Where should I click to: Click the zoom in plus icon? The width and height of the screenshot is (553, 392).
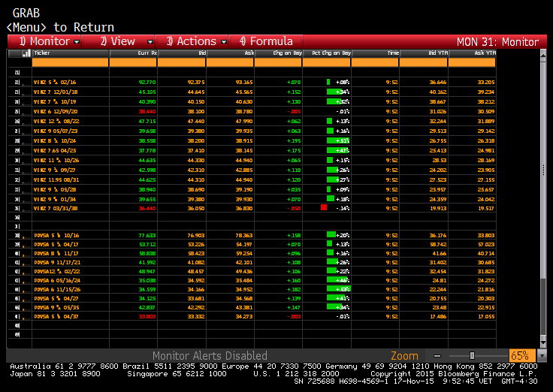(501, 355)
